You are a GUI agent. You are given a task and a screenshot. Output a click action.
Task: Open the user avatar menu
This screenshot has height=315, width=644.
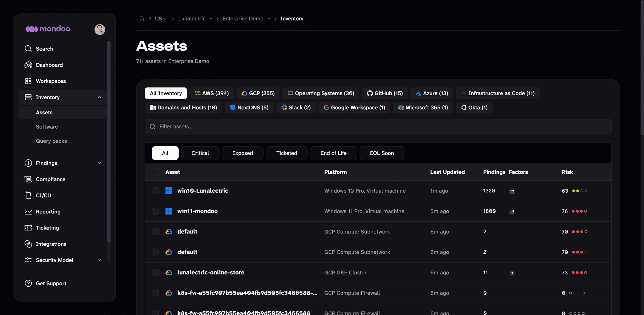[100, 29]
